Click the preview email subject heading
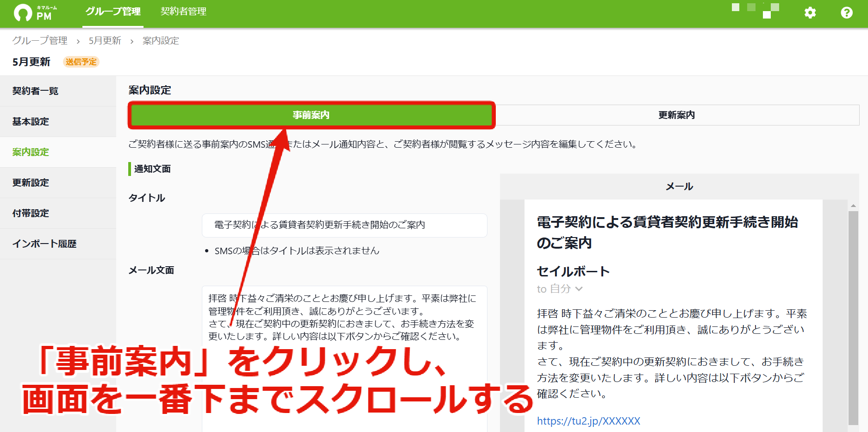This screenshot has width=868, height=432. (x=667, y=232)
